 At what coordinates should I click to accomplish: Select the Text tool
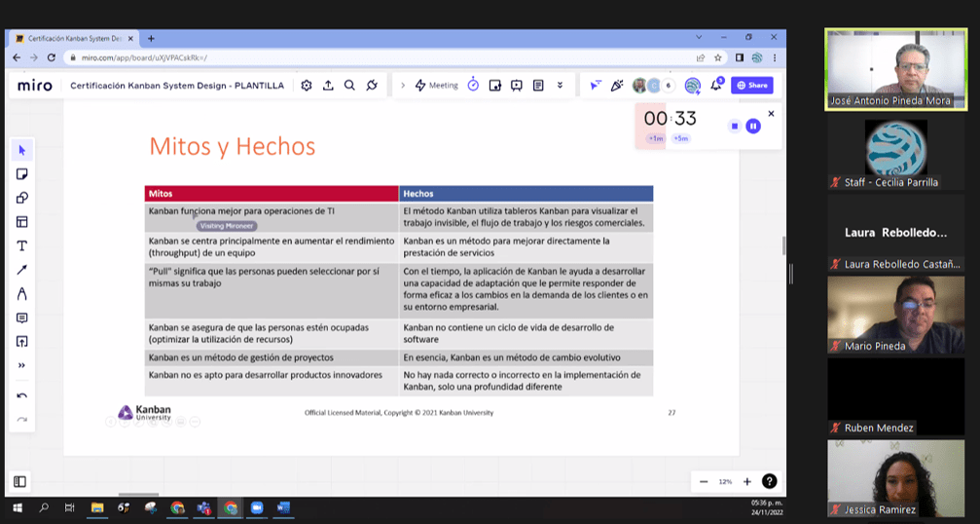pyautogui.click(x=21, y=245)
